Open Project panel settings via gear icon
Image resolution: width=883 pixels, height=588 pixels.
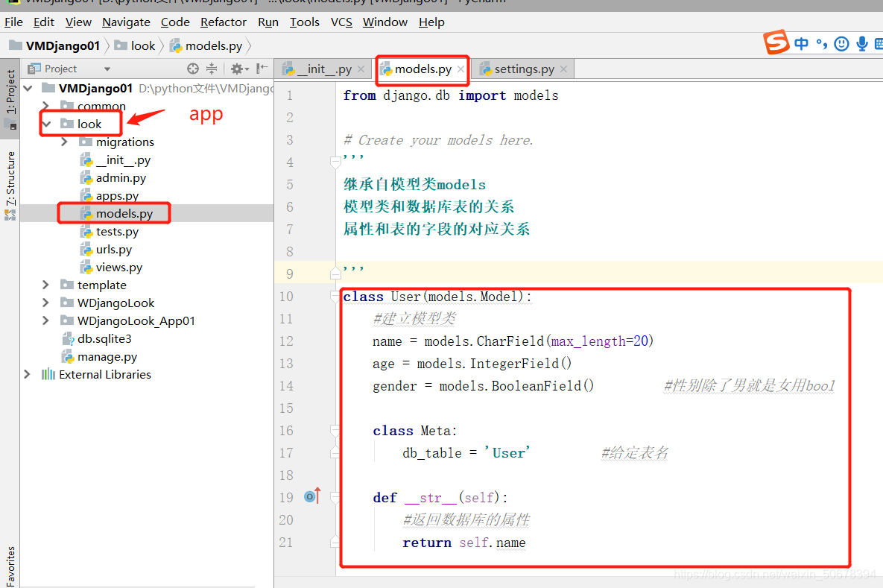pyautogui.click(x=237, y=69)
